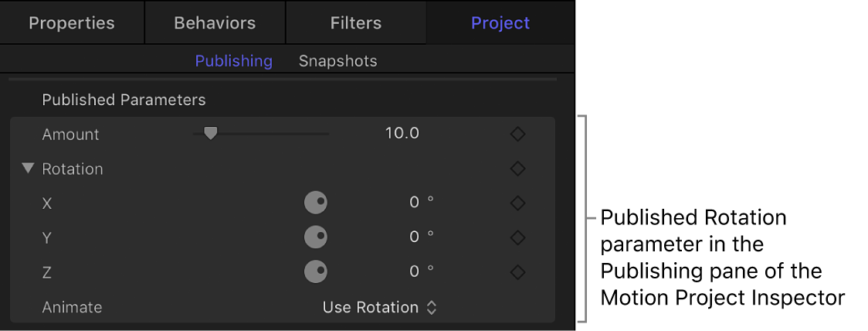868x331 pixels.
Task: Open the Animate Use Rotation pop-up menu
Action: 379,307
